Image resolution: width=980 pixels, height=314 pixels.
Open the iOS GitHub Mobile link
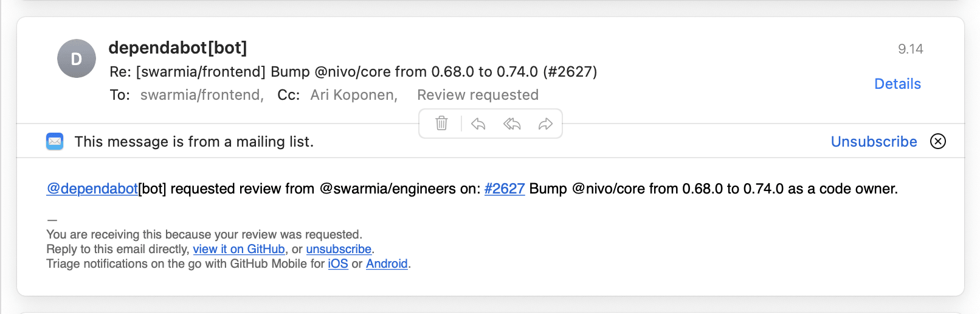[338, 263]
